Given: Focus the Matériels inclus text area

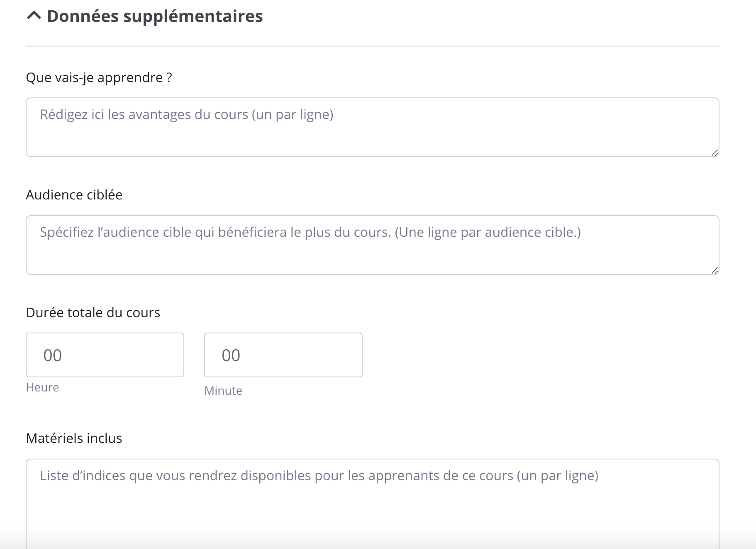Looking at the screenshot, I should 372,510.
